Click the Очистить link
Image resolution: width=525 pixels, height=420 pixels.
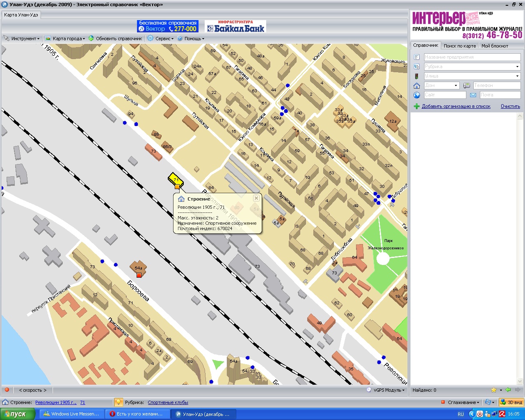click(510, 106)
